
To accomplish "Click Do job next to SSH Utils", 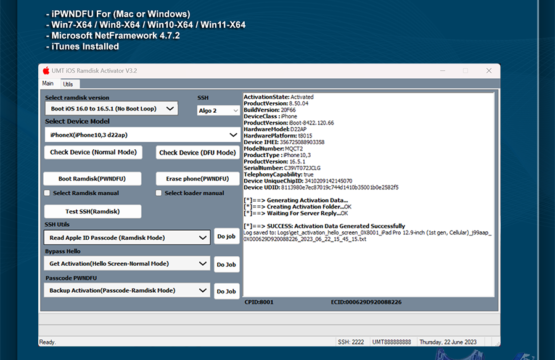I will pyautogui.click(x=227, y=236).
